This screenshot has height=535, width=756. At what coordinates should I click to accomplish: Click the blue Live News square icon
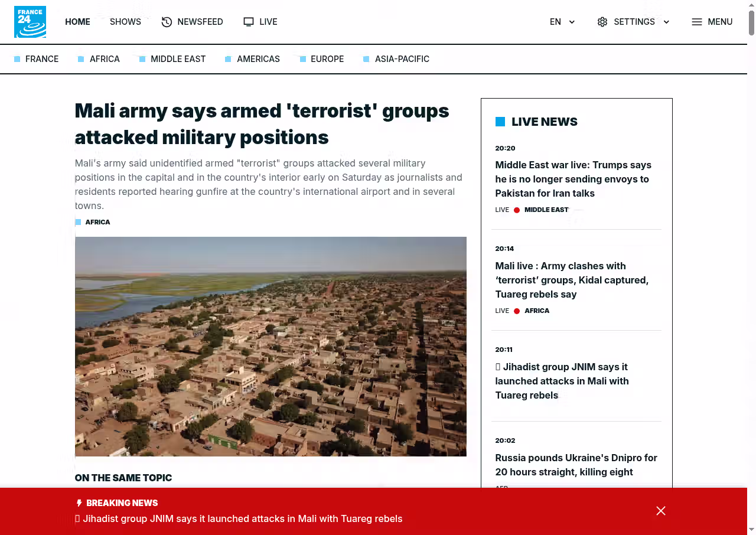pyautogui.click(x=500, y=122)
